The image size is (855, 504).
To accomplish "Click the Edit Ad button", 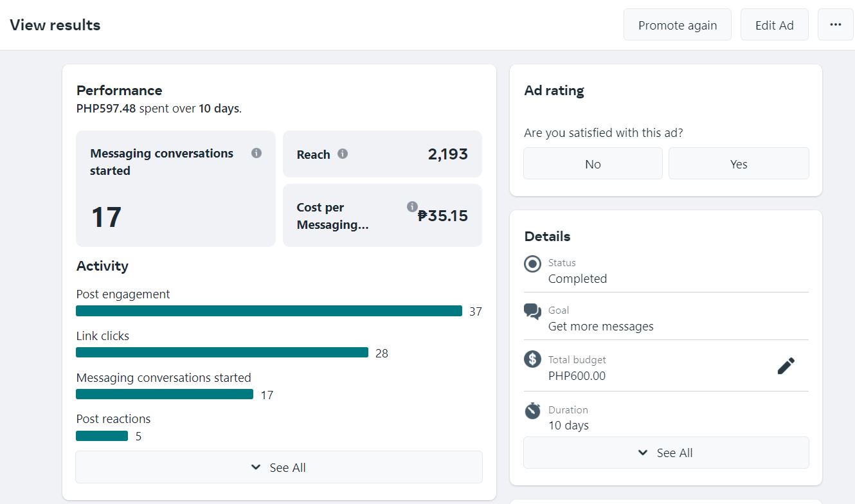I will pyautogui.click(x=774, y=25).
